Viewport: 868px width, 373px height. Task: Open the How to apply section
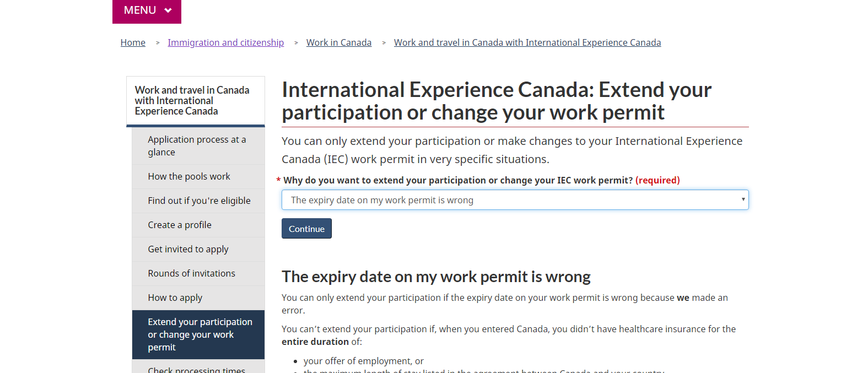(x=198, y=298)
